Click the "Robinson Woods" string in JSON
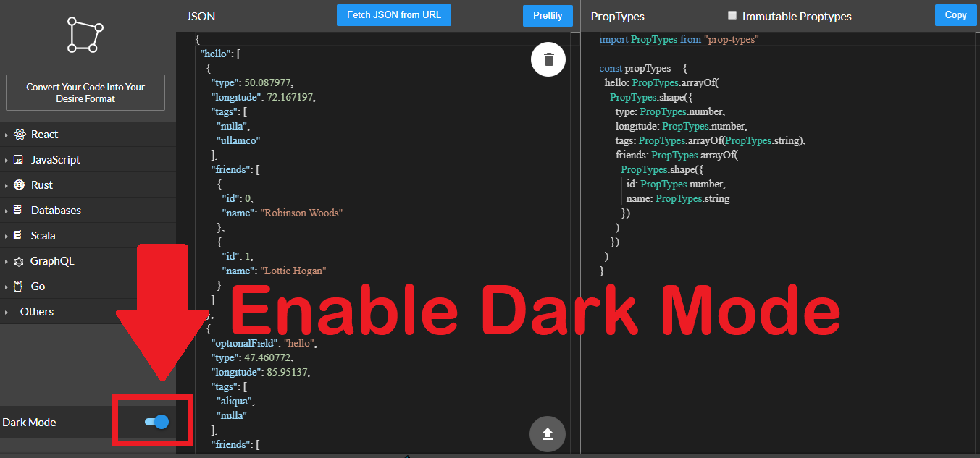 pos(301,213)
